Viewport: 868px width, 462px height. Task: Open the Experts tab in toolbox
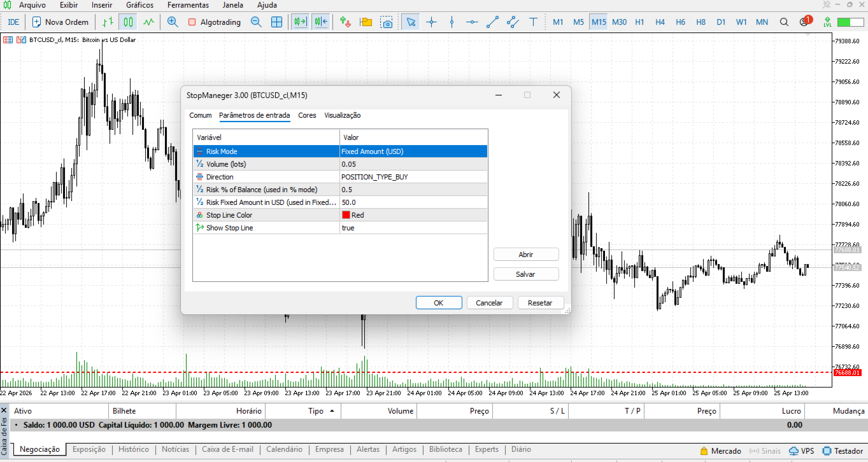(x=487, y=449)
